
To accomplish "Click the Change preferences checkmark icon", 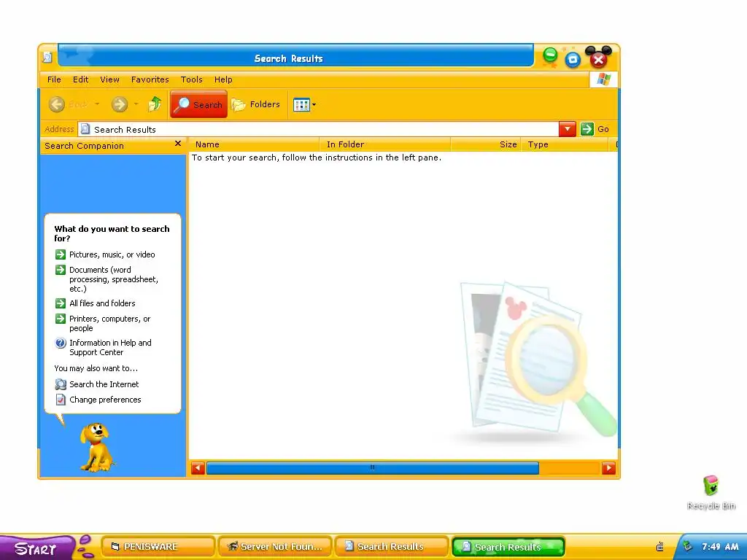I will tap(61, 400).
